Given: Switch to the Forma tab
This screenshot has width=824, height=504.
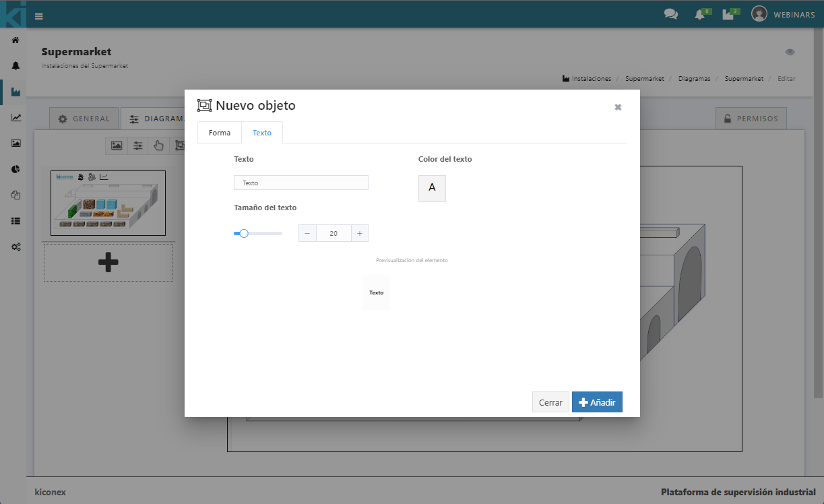Looking at the screenshot, I should click(220, 133).
